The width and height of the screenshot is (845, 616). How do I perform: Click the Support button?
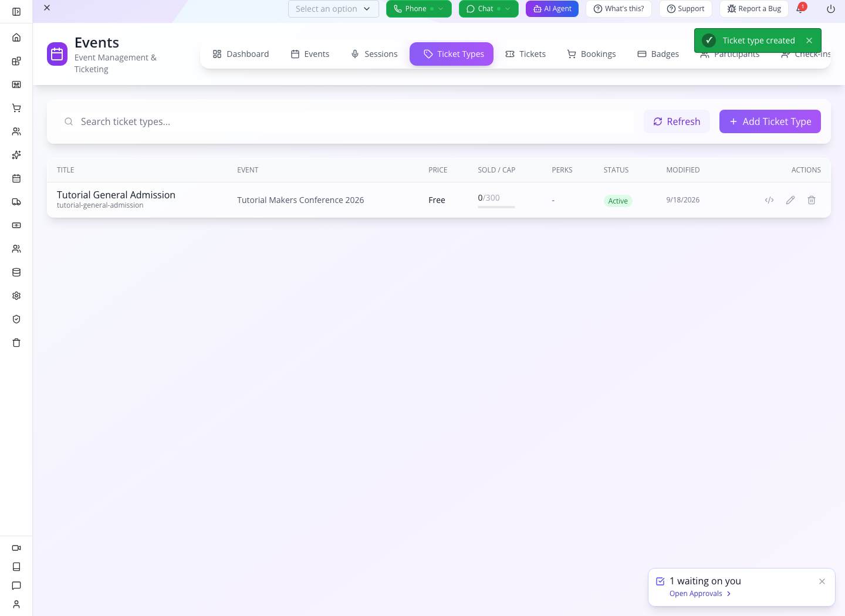tap(685, 9)
